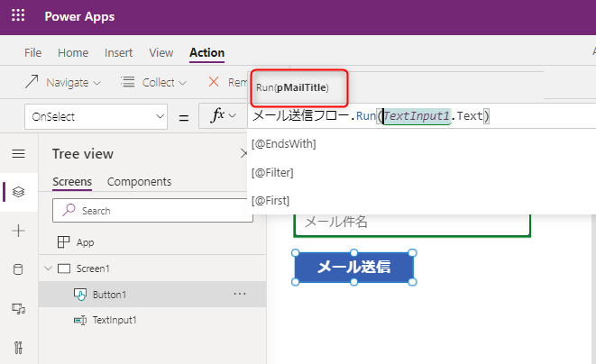
Task: Select the App item in the tree
Action: (85, 242)
